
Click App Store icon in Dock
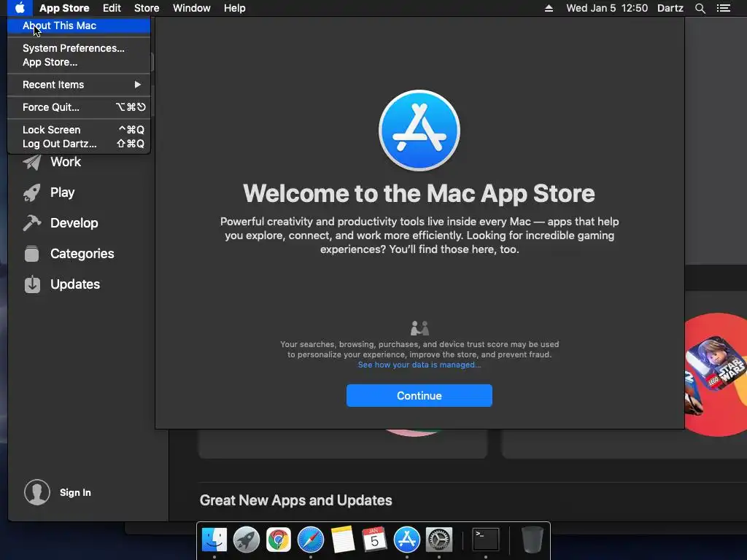pos(407,540)
